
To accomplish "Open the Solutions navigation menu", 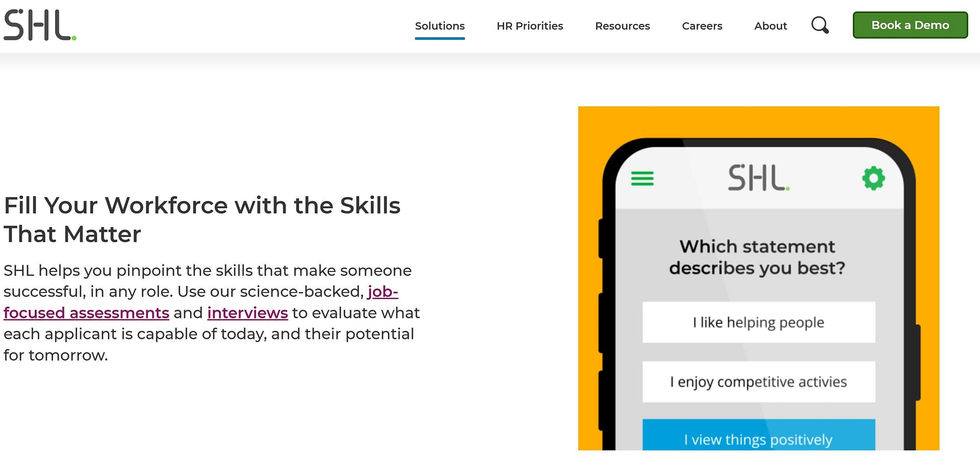I will coord(439,26).
